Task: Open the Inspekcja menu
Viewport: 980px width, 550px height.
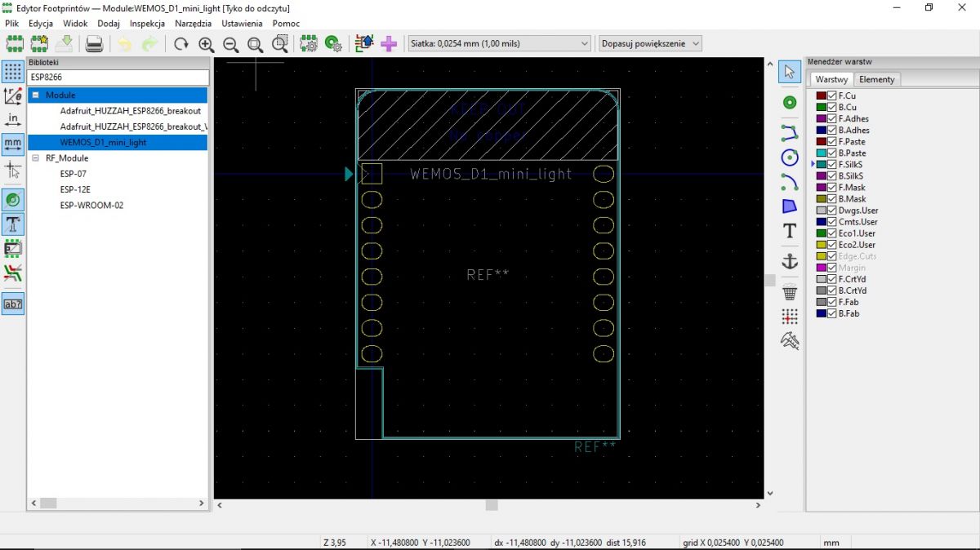Action: pos(147,24)
